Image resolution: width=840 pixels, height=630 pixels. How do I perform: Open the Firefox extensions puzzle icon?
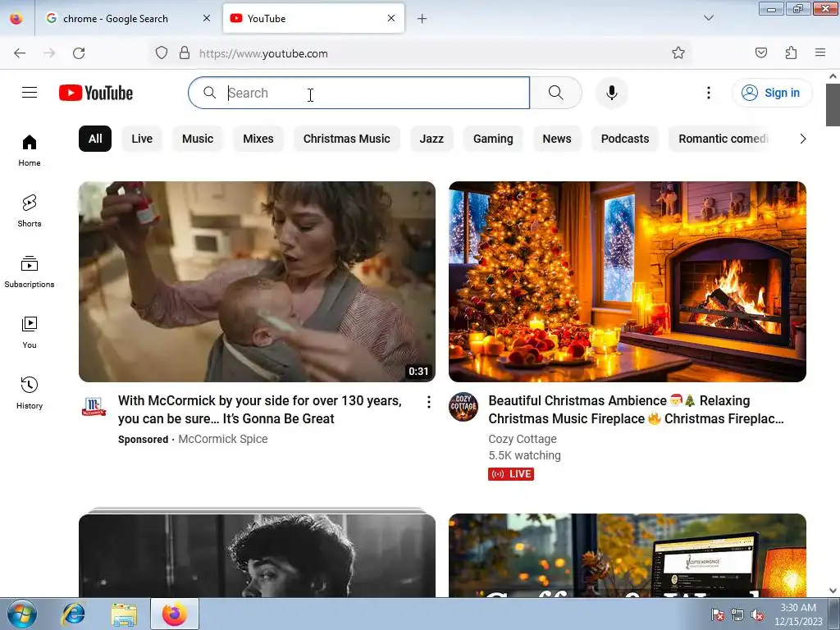[791, 52]
